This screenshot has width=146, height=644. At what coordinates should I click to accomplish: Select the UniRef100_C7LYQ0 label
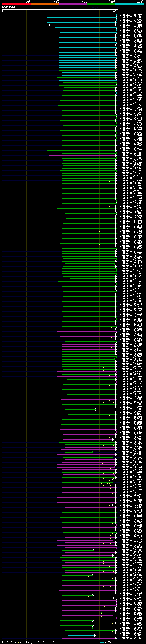131,598
